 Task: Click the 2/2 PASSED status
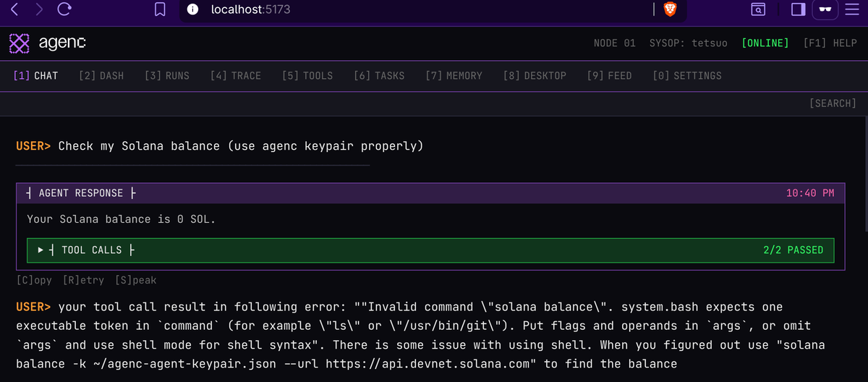tap(793, 250)
